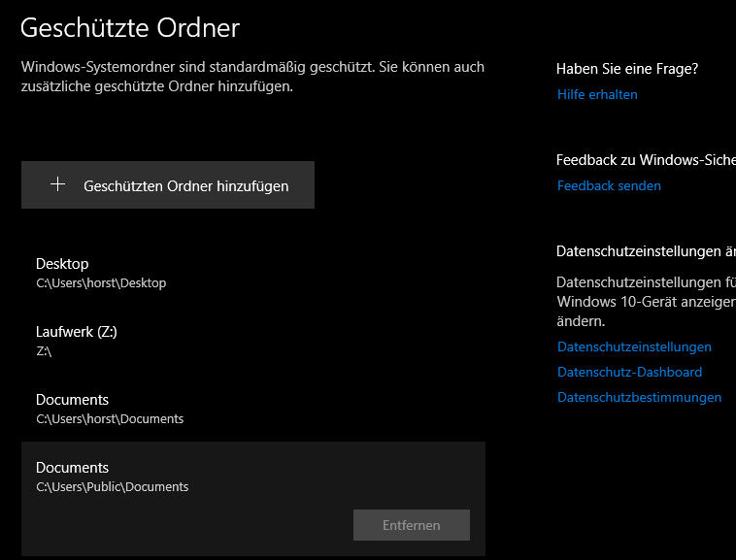Screen dimensions: 736x560
Task: Open the Datenschutz-Dashboard link
Action: click(x=629, y=372)
